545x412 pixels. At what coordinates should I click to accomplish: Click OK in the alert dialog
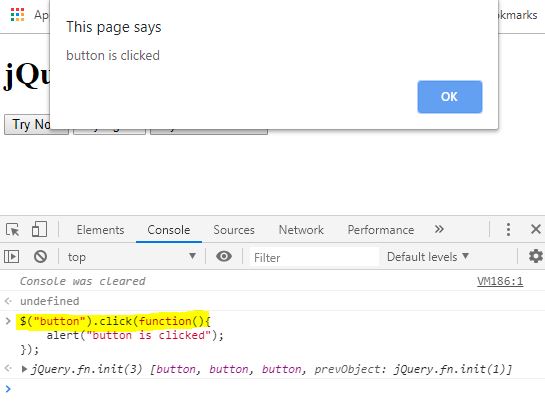point(449,97)
